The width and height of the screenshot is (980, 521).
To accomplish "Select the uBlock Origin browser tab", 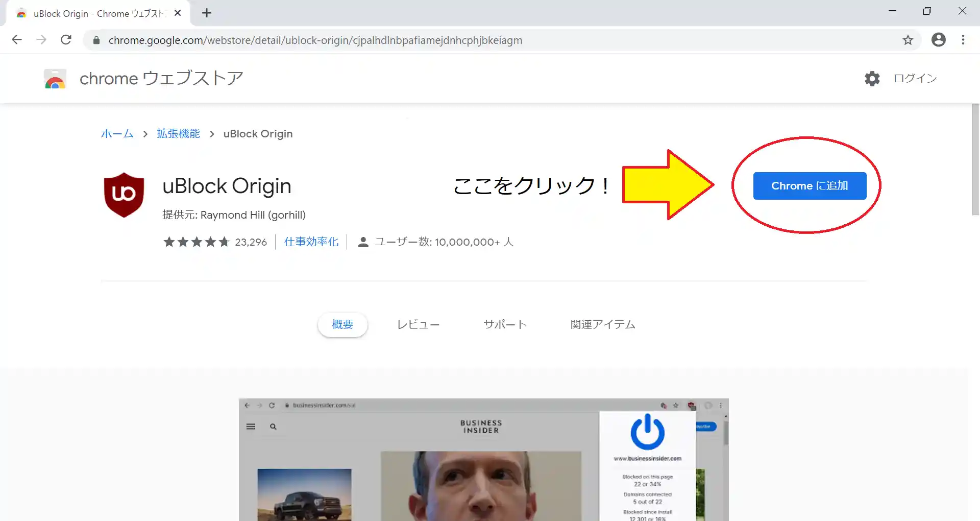I will [97, 14].
